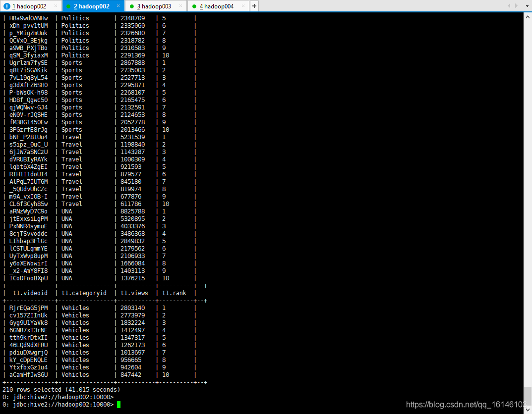The height and width of the screenshot is (414, 532).
Task: Close the 1 hadoop002 session tab
Action: [56, 6]
